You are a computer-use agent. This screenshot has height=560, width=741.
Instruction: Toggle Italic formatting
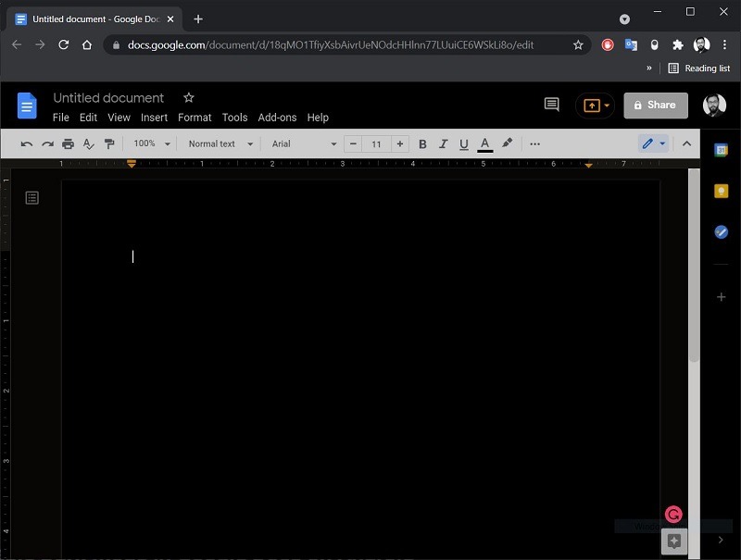(x=443, y=144)
